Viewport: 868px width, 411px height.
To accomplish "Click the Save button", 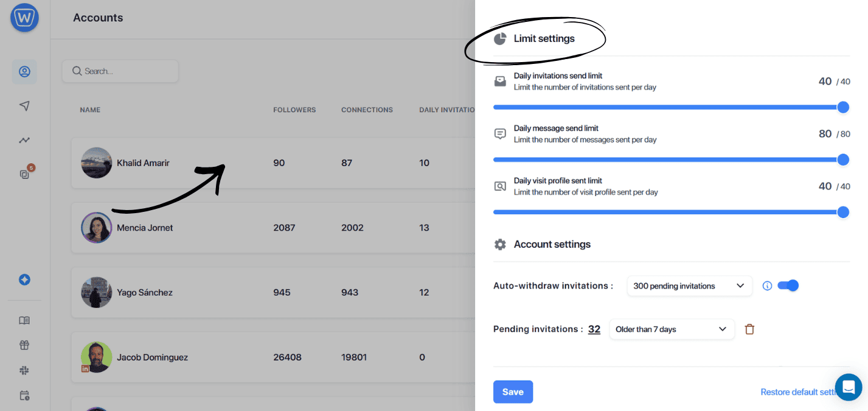I will coord(513,392).
